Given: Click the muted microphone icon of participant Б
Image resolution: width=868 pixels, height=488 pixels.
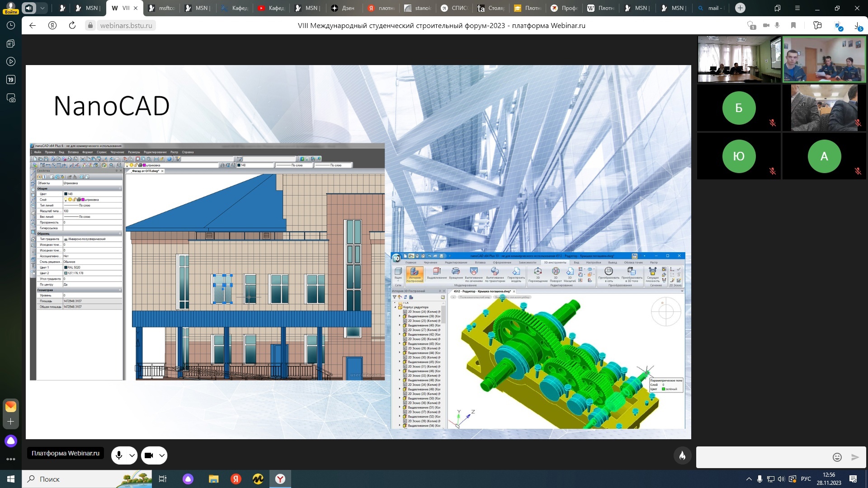Looking at the screenshot, I should pyautogui.click(x=773, y=123).
